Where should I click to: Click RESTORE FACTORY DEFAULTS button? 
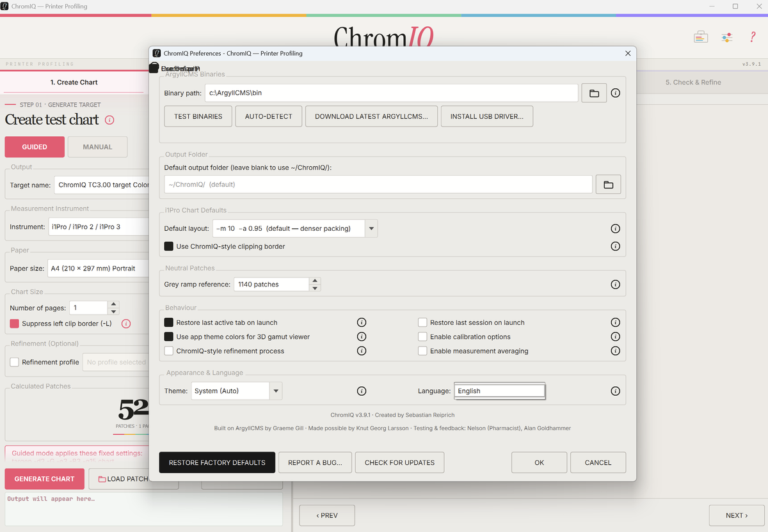(x=217, y=462)
